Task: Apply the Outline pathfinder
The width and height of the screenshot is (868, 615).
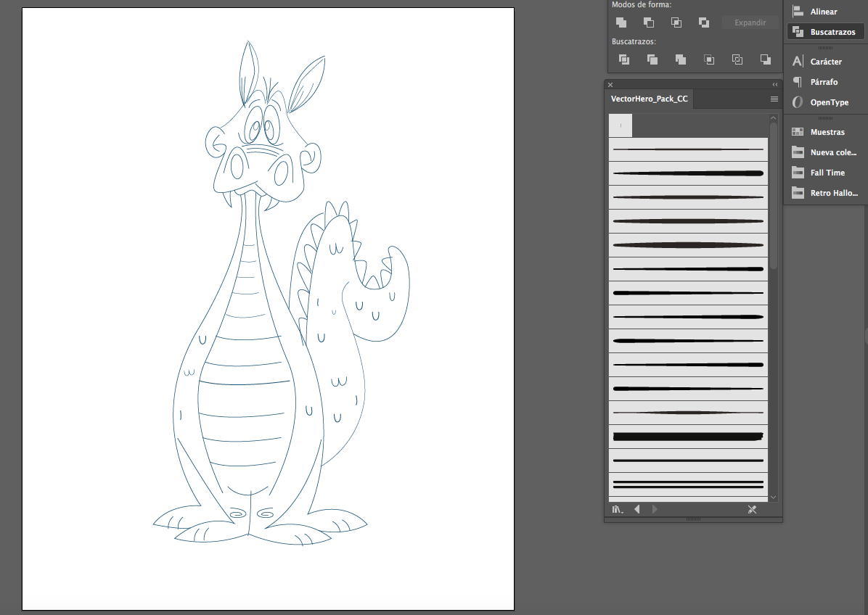Action: [737, 59]
